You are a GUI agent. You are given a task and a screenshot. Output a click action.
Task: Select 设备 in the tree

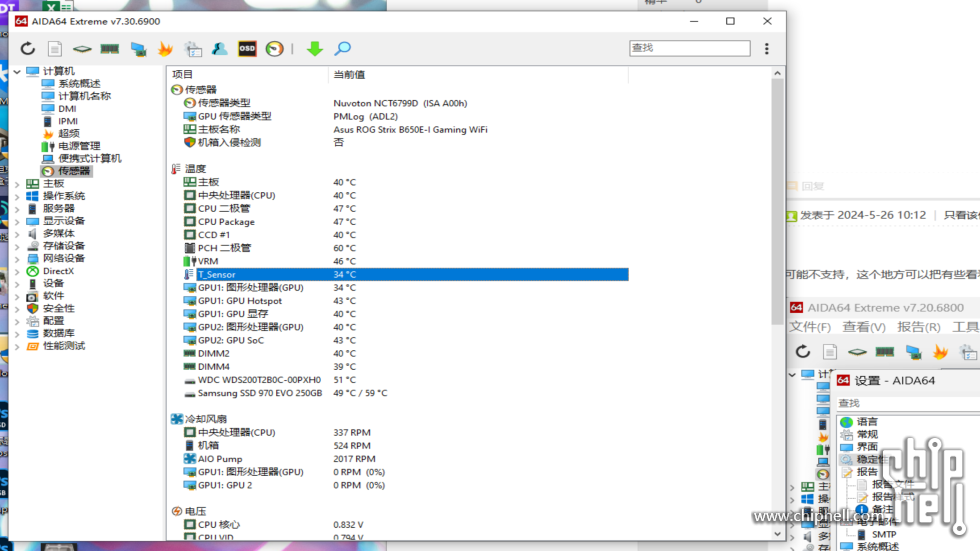point(53,284)
